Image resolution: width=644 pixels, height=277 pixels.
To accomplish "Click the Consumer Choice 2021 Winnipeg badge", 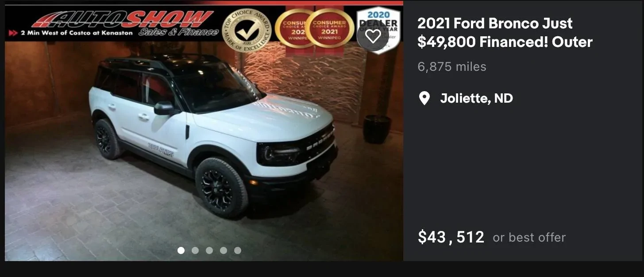I will point(329,28).
